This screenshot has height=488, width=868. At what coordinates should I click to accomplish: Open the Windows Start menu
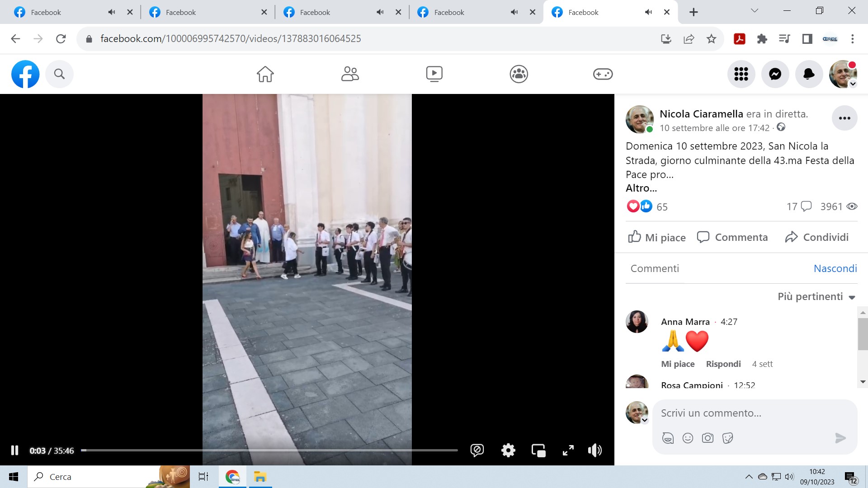14,477
